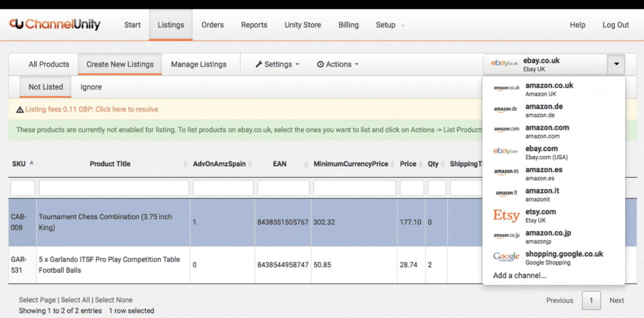Click the Help link
The image size is (644, 318).
coord(577,25)
